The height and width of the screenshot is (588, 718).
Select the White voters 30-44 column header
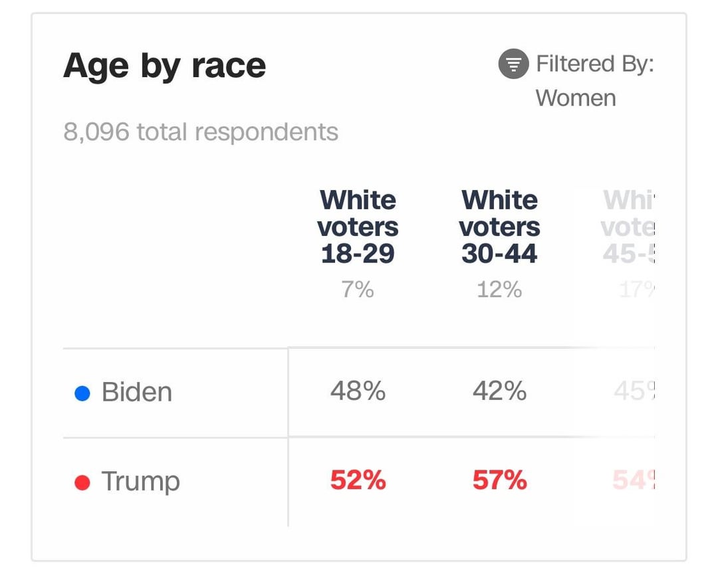pyautogui.click(x=499, y=227)
